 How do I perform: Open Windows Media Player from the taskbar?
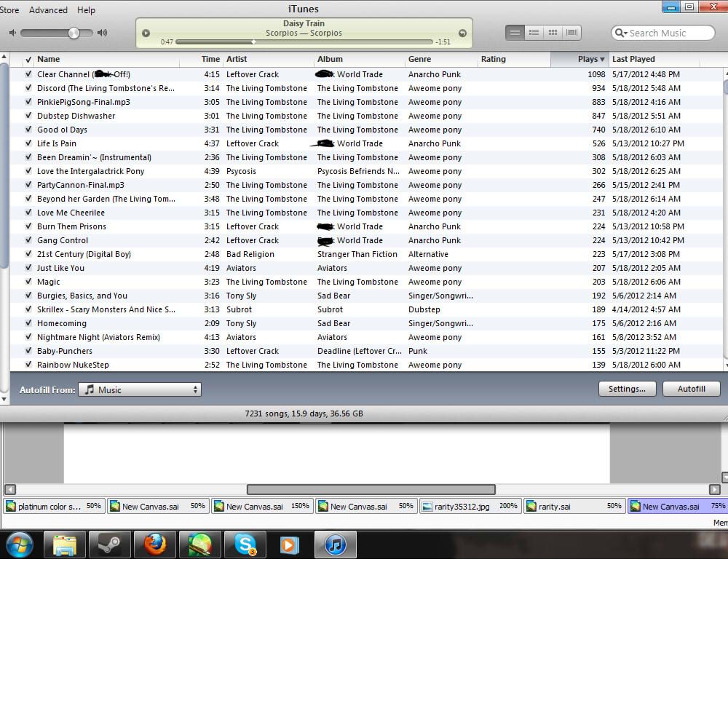click(x=290, y=545)
